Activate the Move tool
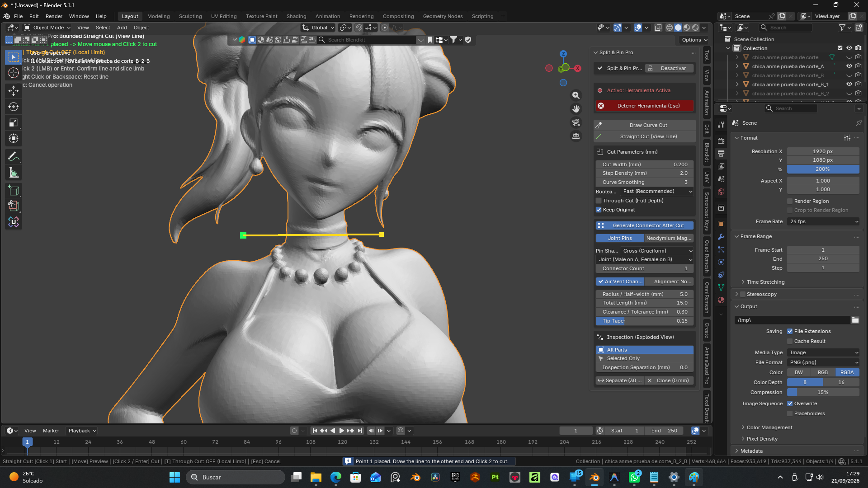868x488 pixels. point(14,91)
